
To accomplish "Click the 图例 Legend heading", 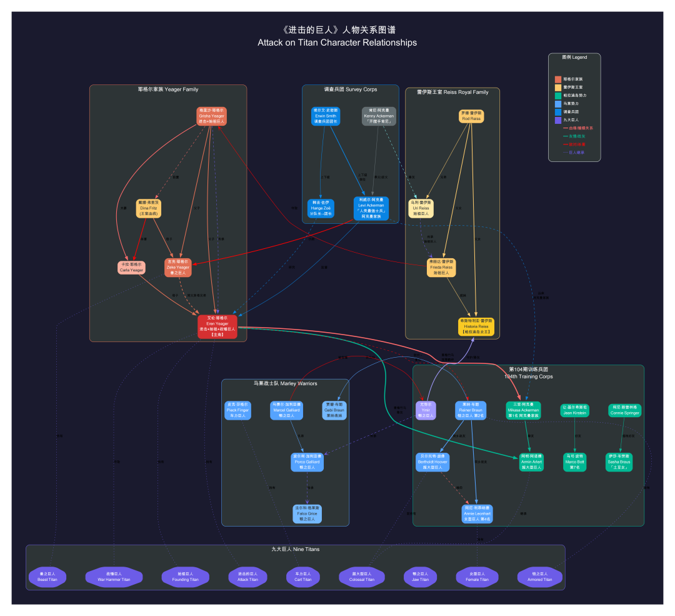I will coord(574,57).
